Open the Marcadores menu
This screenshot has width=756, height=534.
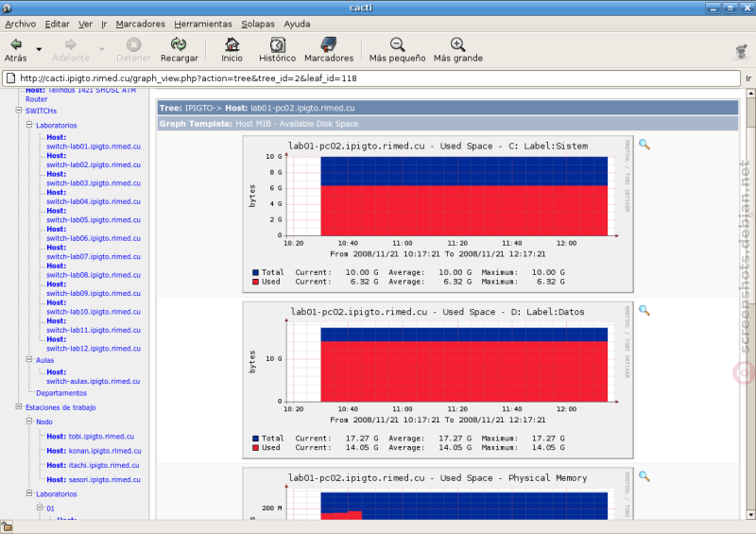140,25
